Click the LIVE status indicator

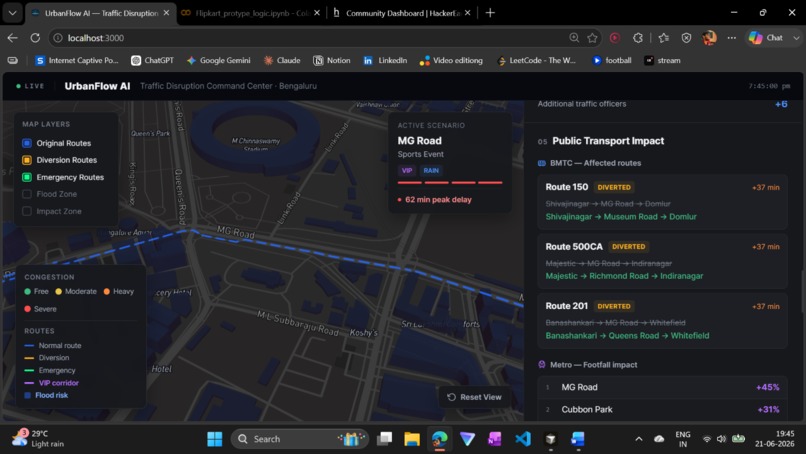coord(30,86)
